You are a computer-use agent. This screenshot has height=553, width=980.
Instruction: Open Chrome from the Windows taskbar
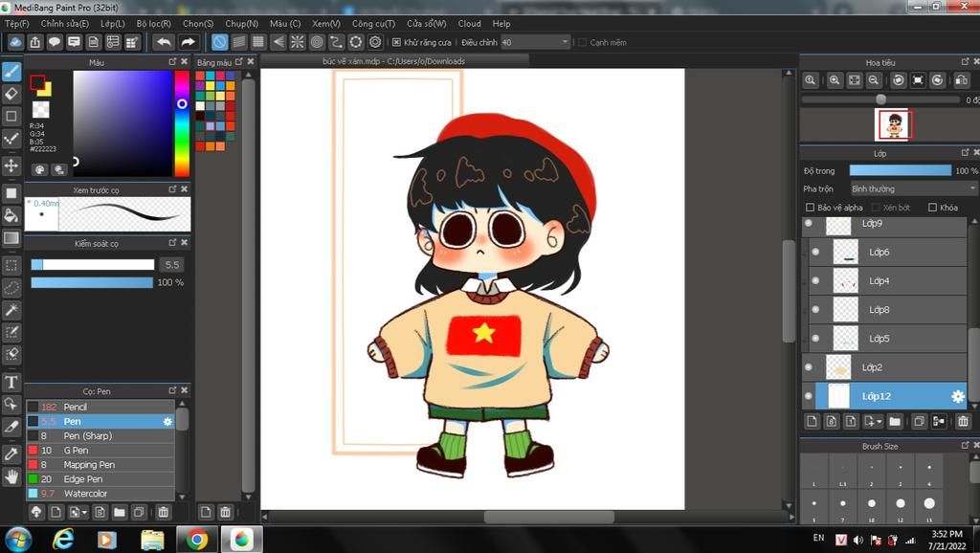[x=196, y=540]
